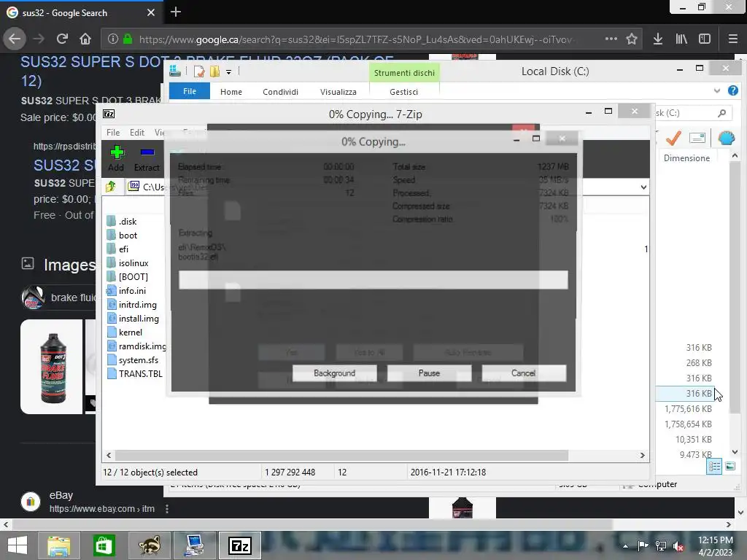Open the browser hamburger menu
Viewport: 747px width, 560px height.
[x=732, y=39]
